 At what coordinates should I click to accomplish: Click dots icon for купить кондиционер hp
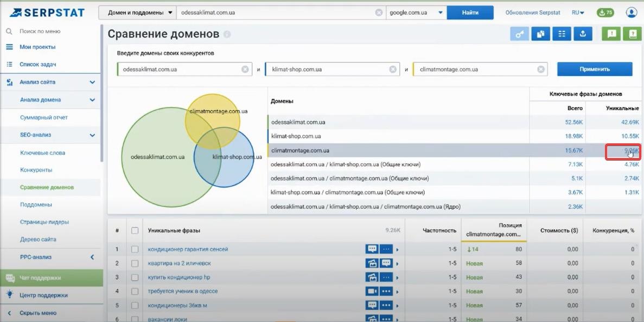tap(386, 277)
